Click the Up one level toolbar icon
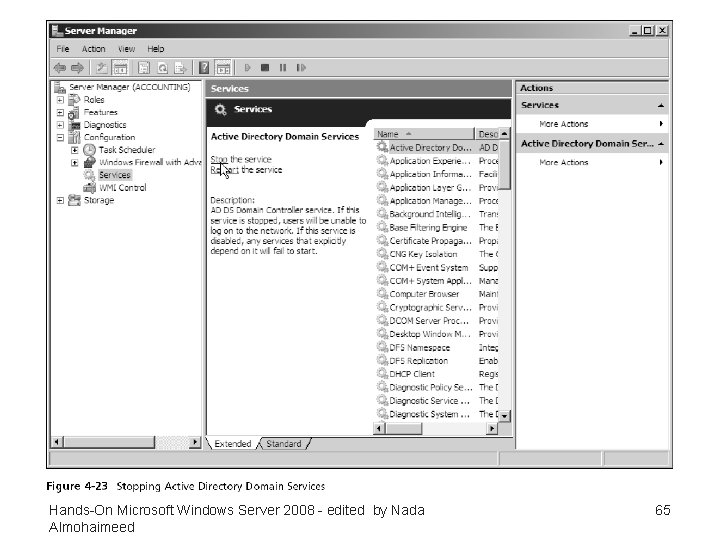This screenshot has width=720, height=540. pyautogui.click(x=101, y=68)
